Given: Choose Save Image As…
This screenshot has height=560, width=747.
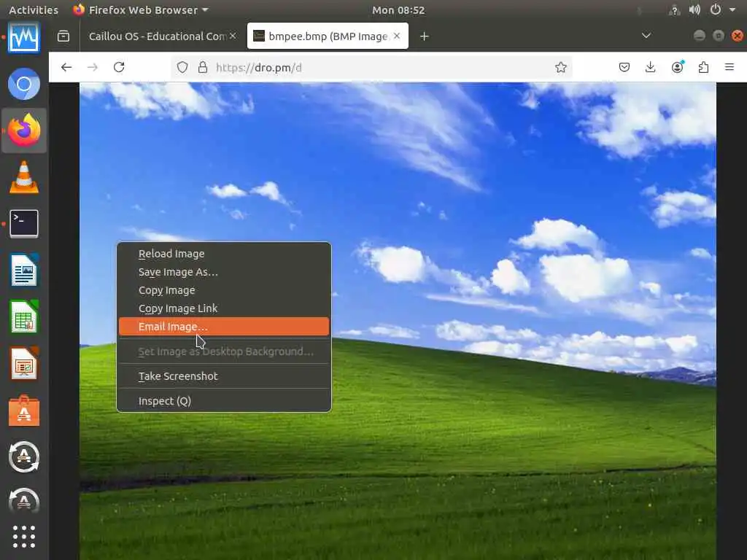Looking at the screenshot, I should pyautogui.click(x=224, y=272).
